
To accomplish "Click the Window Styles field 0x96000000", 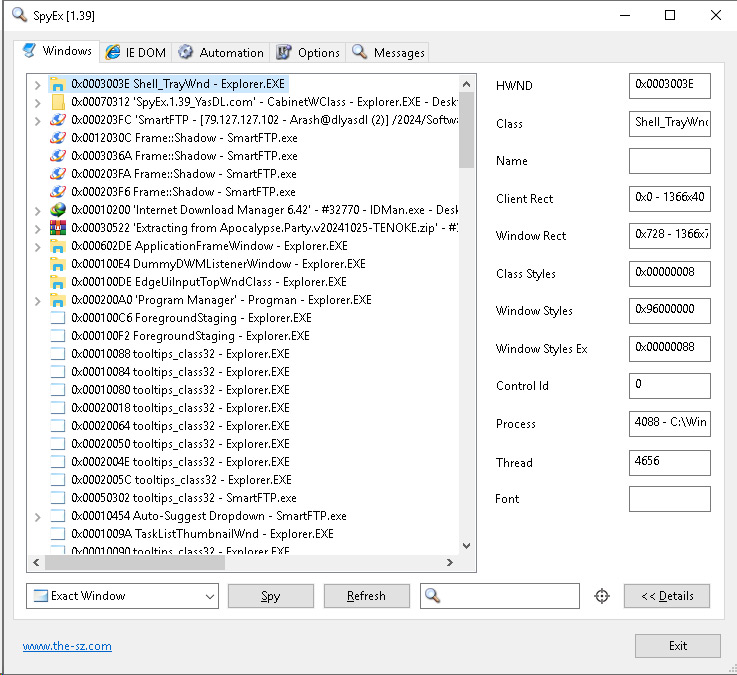I will (670, 311).
